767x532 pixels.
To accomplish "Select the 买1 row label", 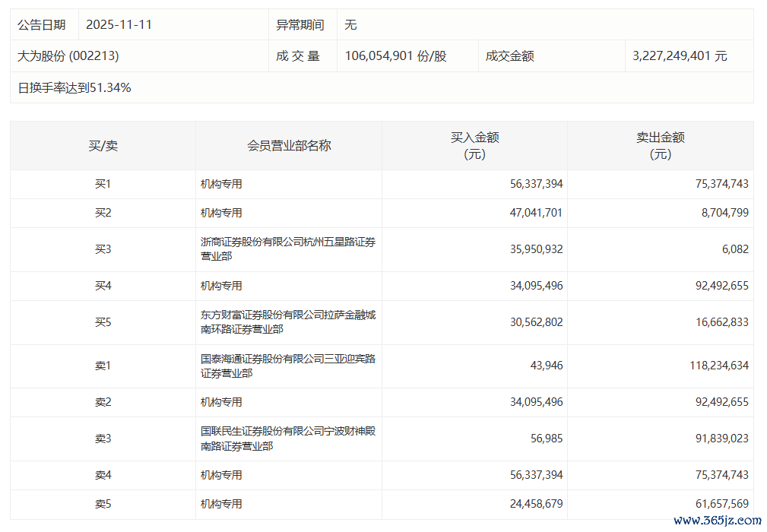I will click(103, 185).
